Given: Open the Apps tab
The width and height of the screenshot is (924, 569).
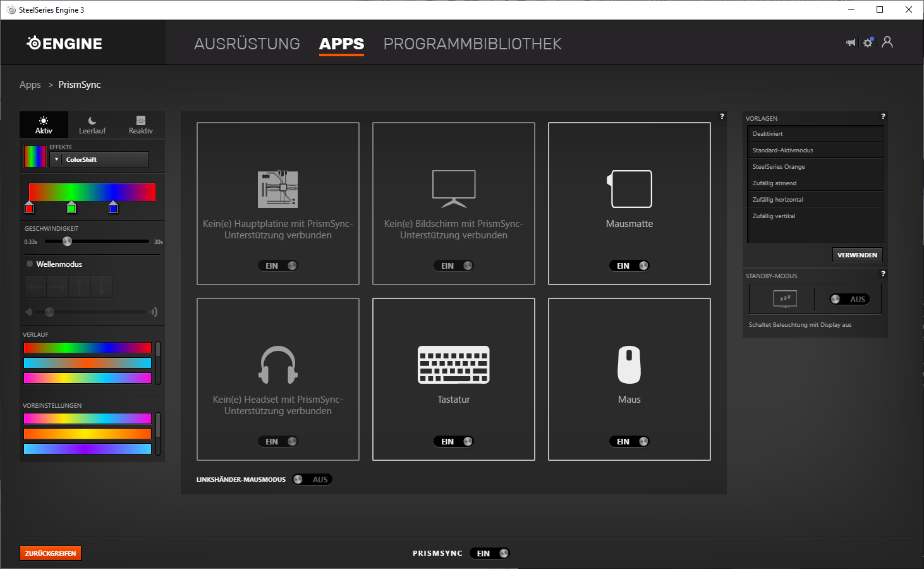Looking at the screenshot, I should (341, 44).
